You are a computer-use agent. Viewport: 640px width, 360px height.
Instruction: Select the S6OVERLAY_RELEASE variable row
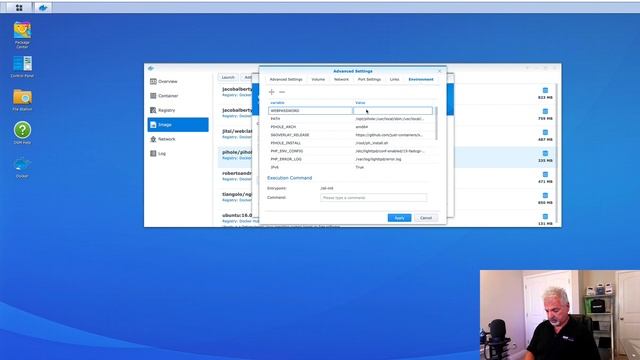pos(351,135)
